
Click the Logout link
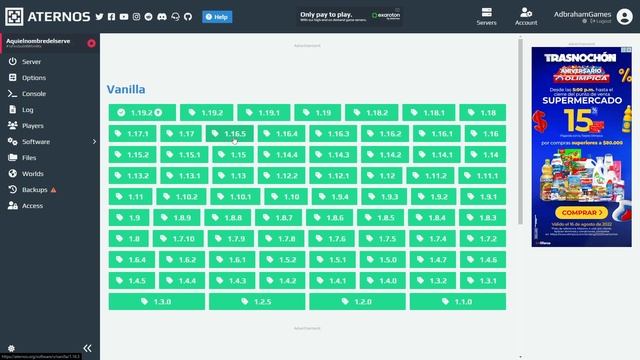coord(601,21)
